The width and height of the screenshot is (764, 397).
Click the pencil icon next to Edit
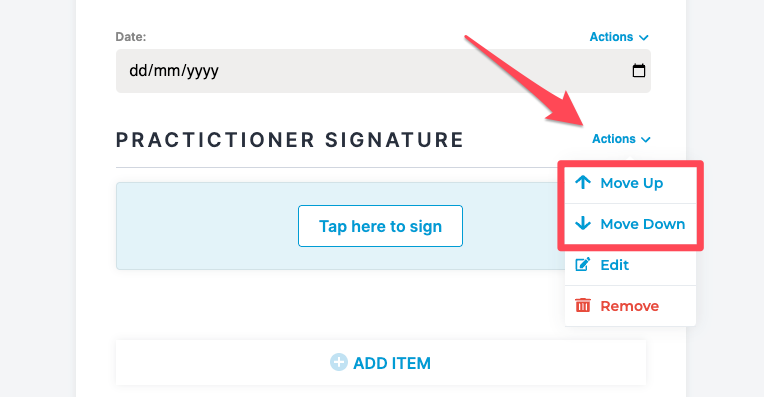click(x=583, y=265)
